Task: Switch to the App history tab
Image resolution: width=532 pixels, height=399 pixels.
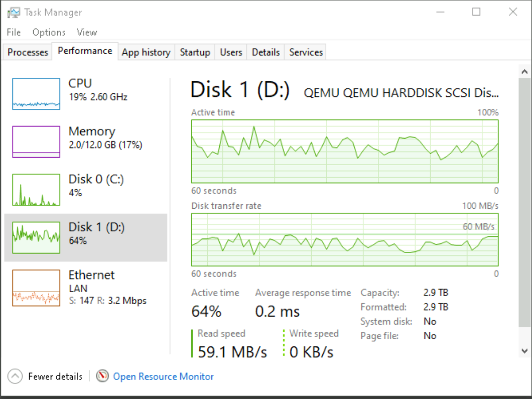Action: (x=146, y=52)
